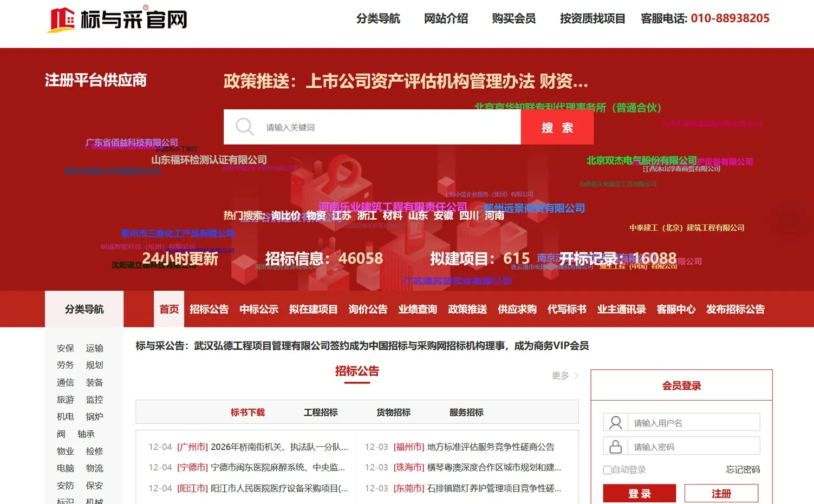Screen dimensions: 814x504
Task: Click the user icon in the username field
Action: click(615, 422)
